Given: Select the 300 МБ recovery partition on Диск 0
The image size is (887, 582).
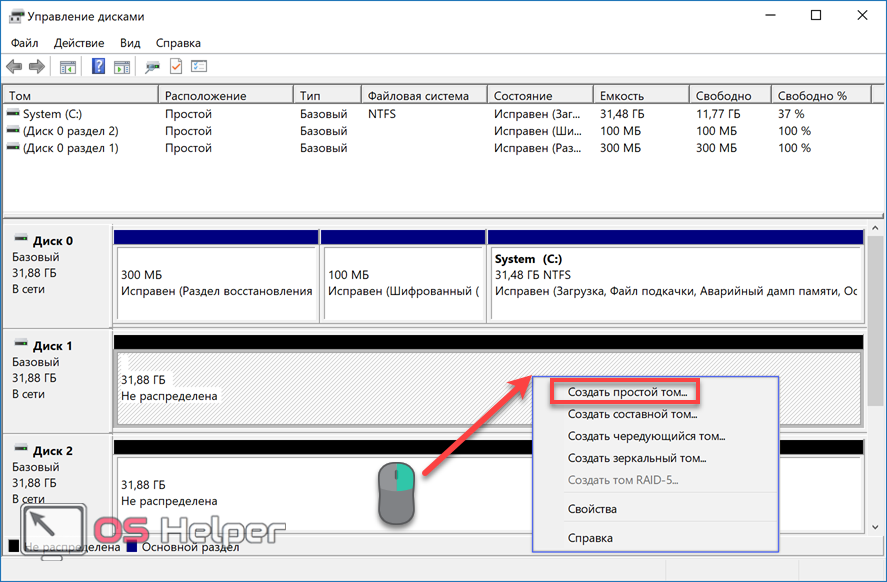Looking at the screenshot, I should (x=215, y=282).
